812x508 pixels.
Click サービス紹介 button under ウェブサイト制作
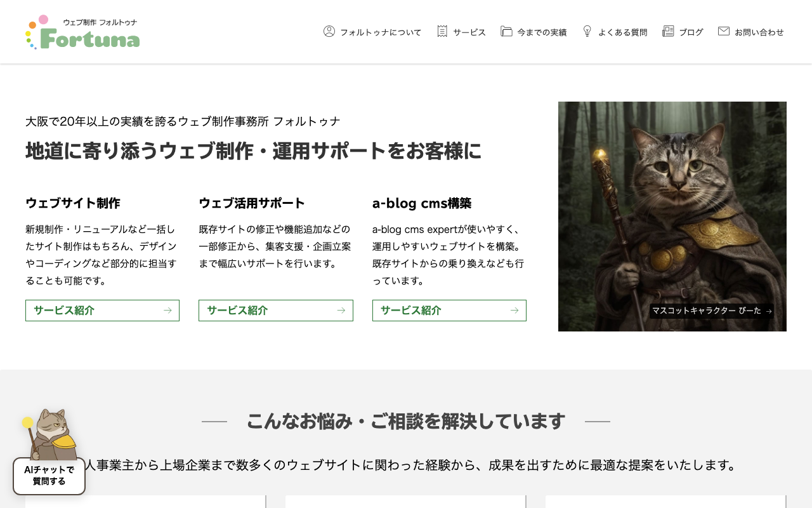[x=102, y=311]
